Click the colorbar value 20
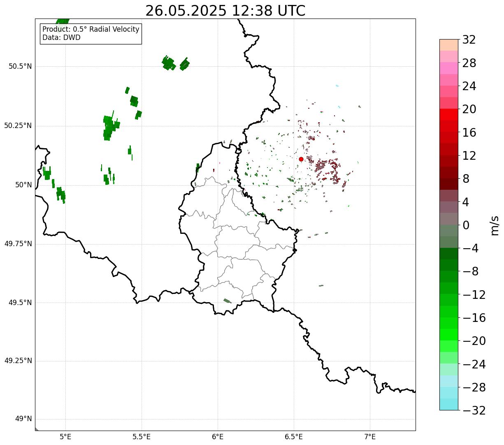 469,110
